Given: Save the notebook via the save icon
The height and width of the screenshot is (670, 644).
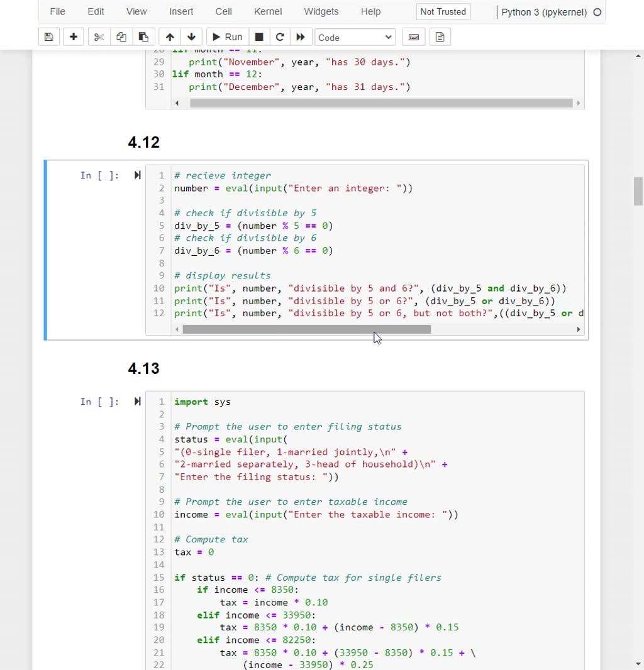Looking at the screenshot, I should tap(48, 36).
